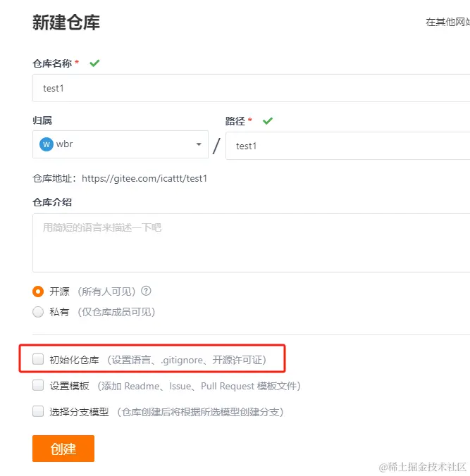Click the 创建 button

(63, 448)
